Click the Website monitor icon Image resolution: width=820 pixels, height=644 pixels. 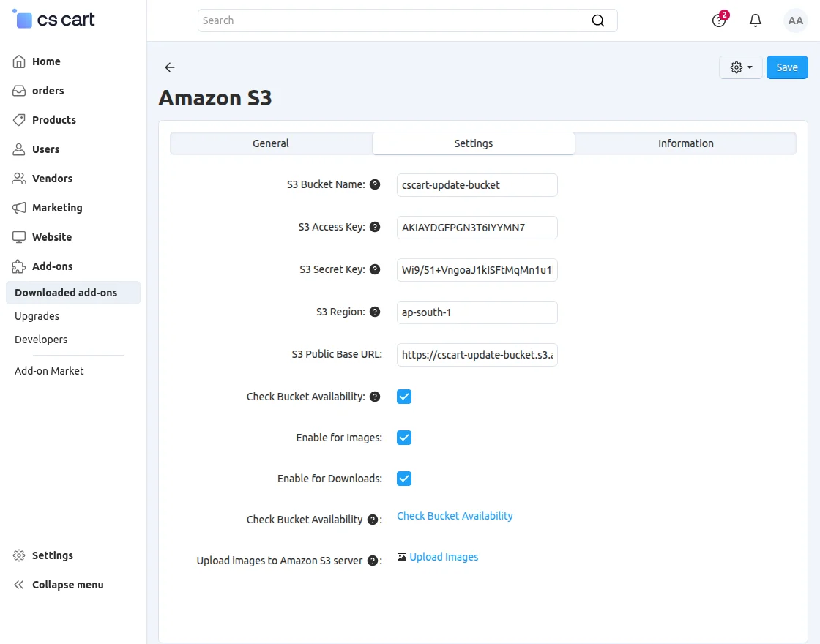(19, 237)
